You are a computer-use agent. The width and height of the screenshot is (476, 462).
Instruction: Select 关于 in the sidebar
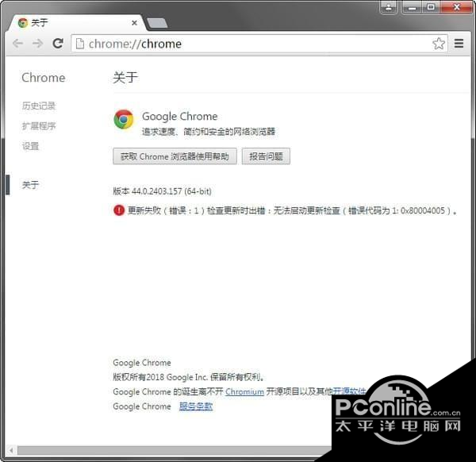pyautogui.click(x=30, y=185)
